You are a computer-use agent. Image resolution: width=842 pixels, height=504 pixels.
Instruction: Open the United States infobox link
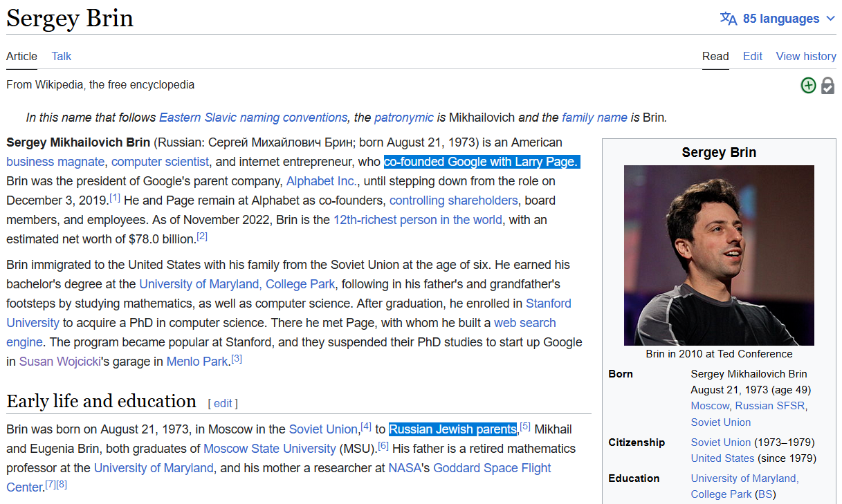pyautogui.click(x=722, y=458)
